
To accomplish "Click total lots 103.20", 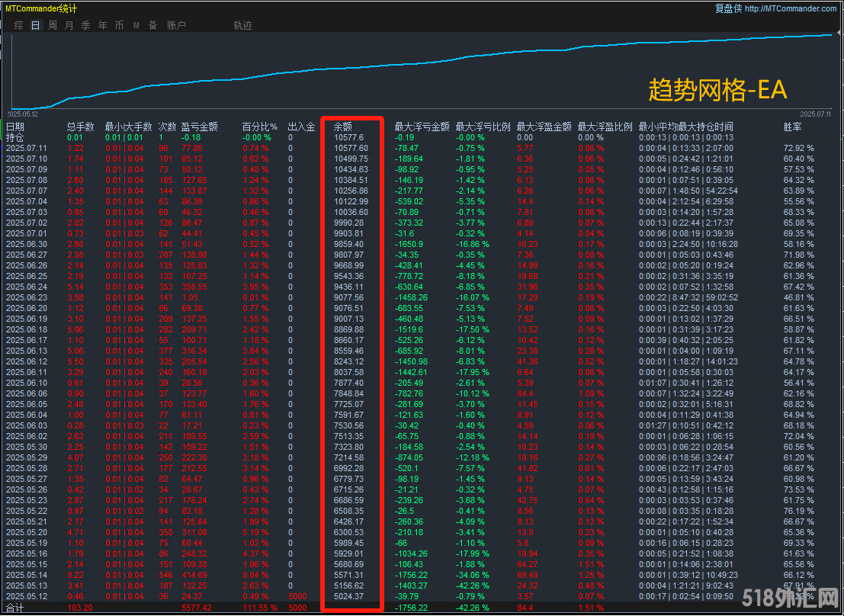I will coord(79,608).
